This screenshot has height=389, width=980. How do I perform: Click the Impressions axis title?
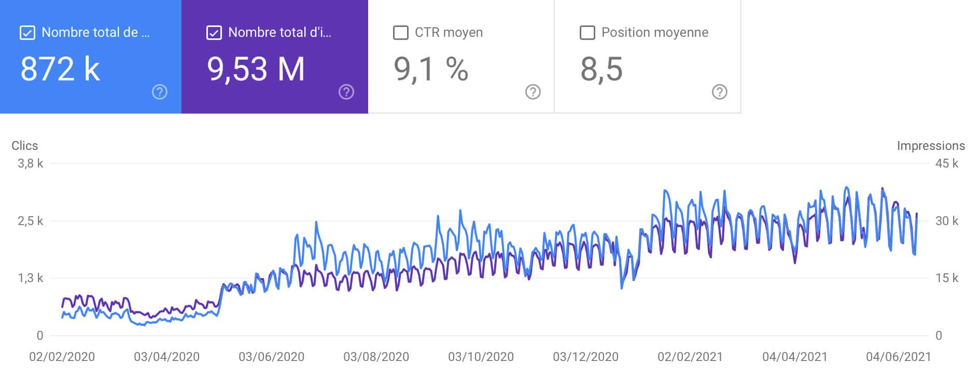tap(931, 146)
